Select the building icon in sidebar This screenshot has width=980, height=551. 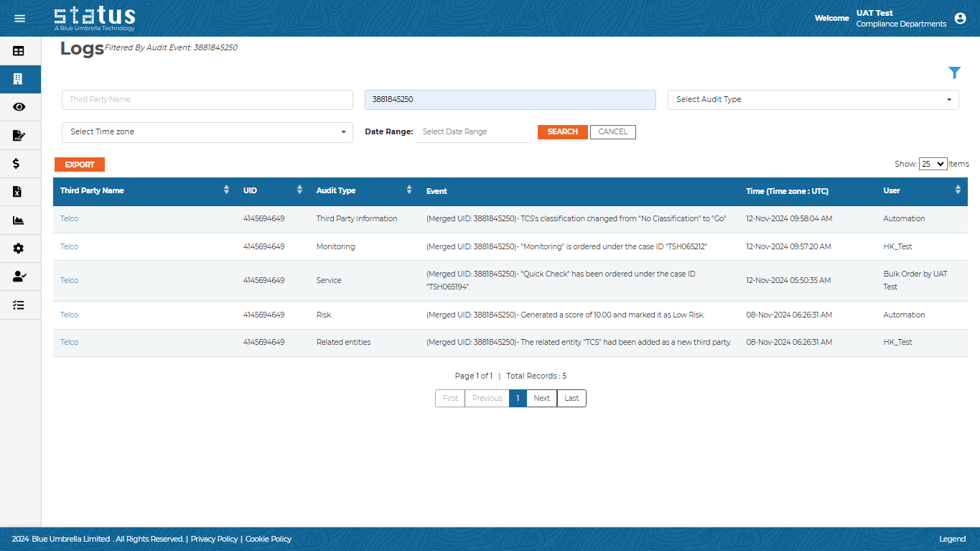pyautogui.click(x=19, y=79)
